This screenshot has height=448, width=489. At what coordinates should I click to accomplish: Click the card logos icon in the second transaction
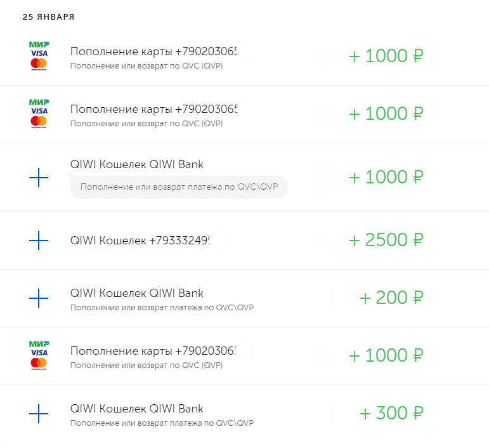pos(39,114)
